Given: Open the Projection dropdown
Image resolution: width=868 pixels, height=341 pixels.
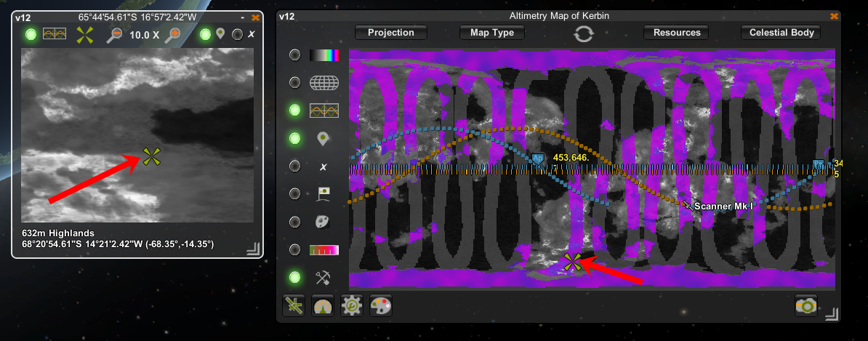Looking at the screenshot, I should (391, 33).
